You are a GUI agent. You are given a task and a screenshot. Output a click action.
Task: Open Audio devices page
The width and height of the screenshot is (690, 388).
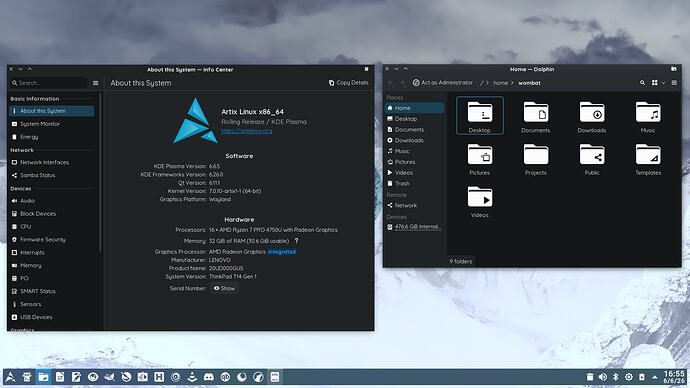click(51, 201)
